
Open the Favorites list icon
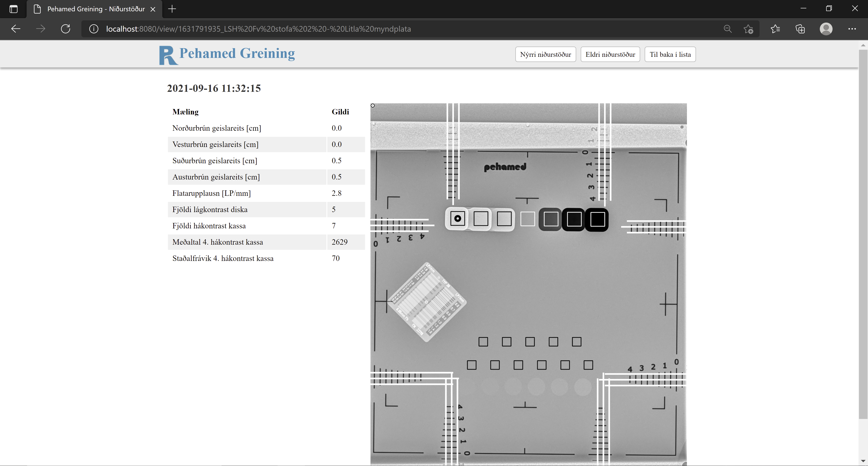tap(775, 29)
